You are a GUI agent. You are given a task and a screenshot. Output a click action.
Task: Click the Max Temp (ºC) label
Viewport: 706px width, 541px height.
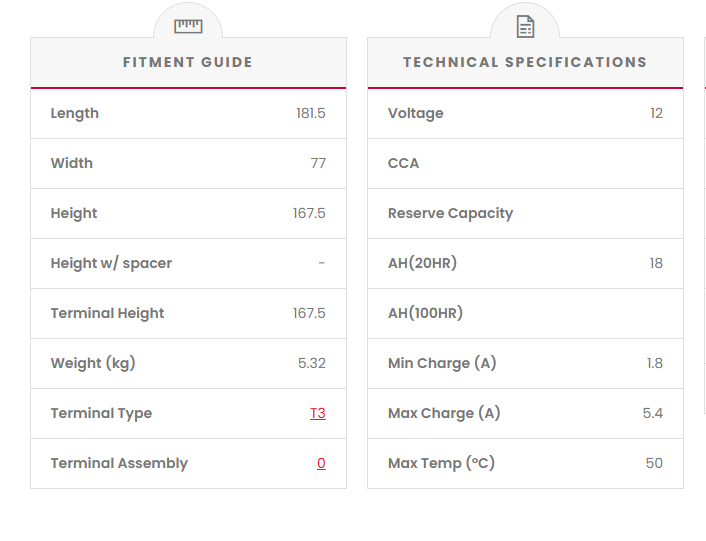(x=441, y=463)
